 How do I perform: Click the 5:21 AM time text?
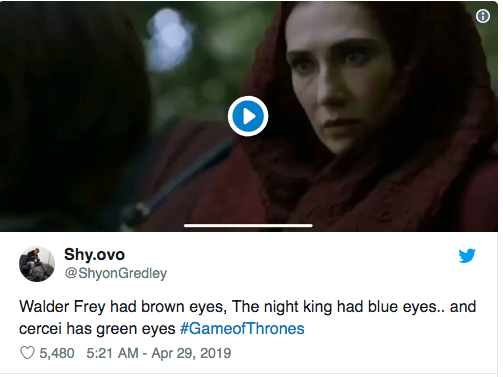112,353
